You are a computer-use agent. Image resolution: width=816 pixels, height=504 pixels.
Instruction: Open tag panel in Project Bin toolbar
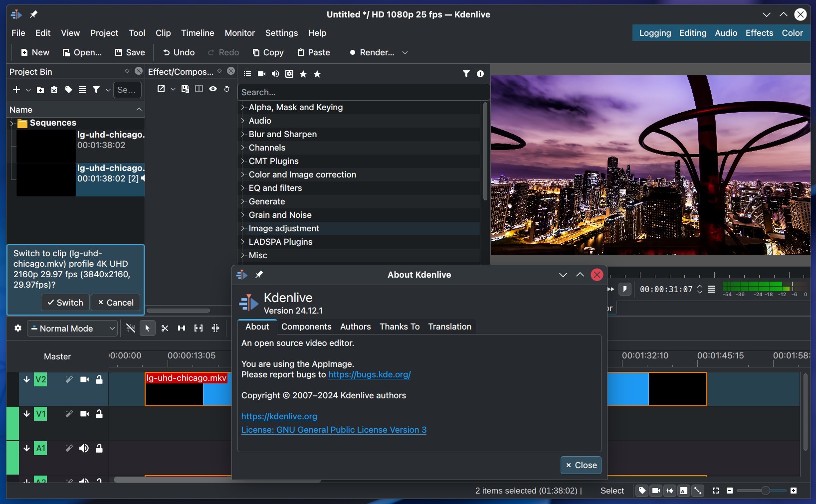point(68,90)
